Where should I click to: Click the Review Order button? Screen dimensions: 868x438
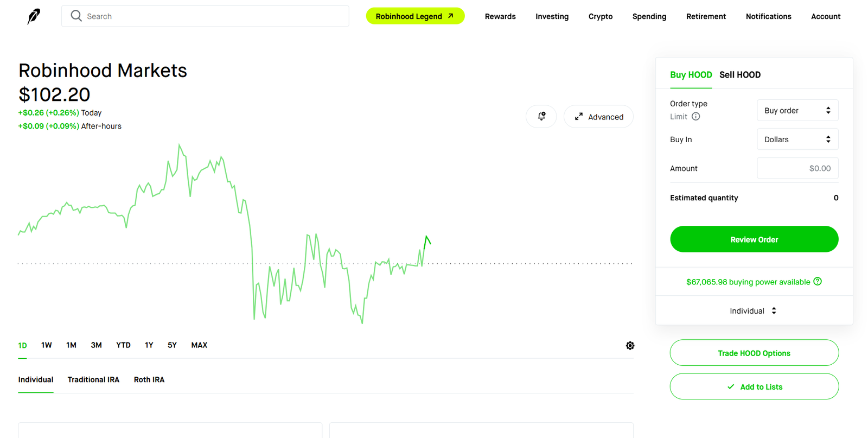(x=754, y=239)
